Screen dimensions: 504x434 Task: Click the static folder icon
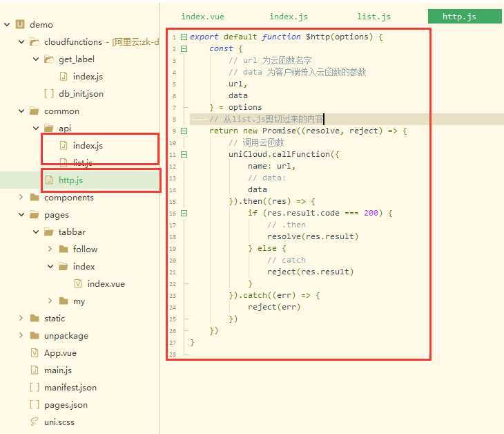click(x=34, y=318)
